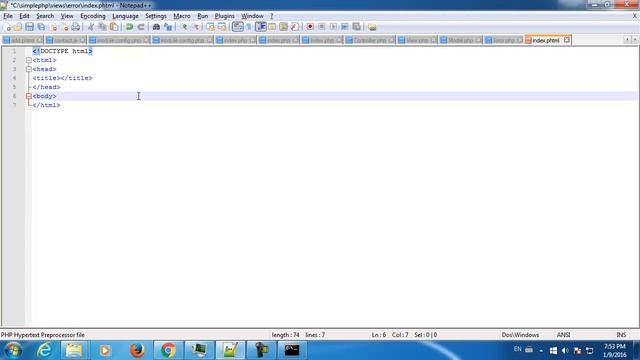Open the File menu
The width and height of the screenshot is (640, 360).
8,16
